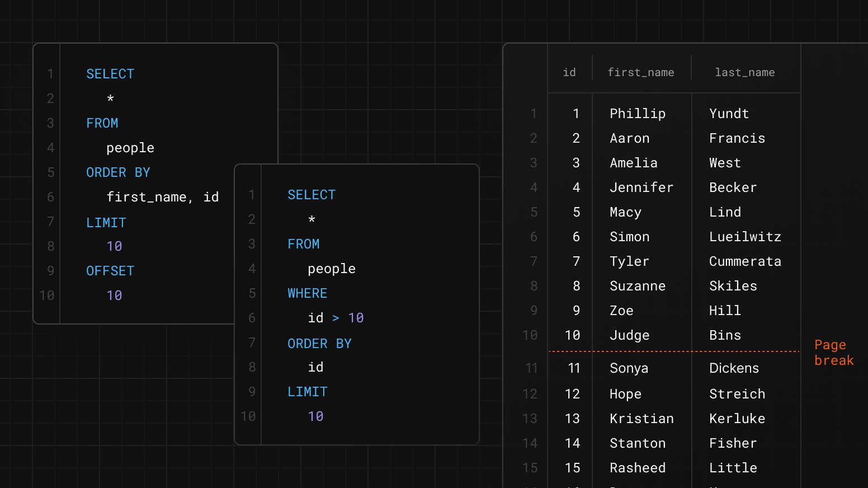This screenshot has height=488, width=868.
Task: Select the Stanton first name cell
Action: point(638,443)
